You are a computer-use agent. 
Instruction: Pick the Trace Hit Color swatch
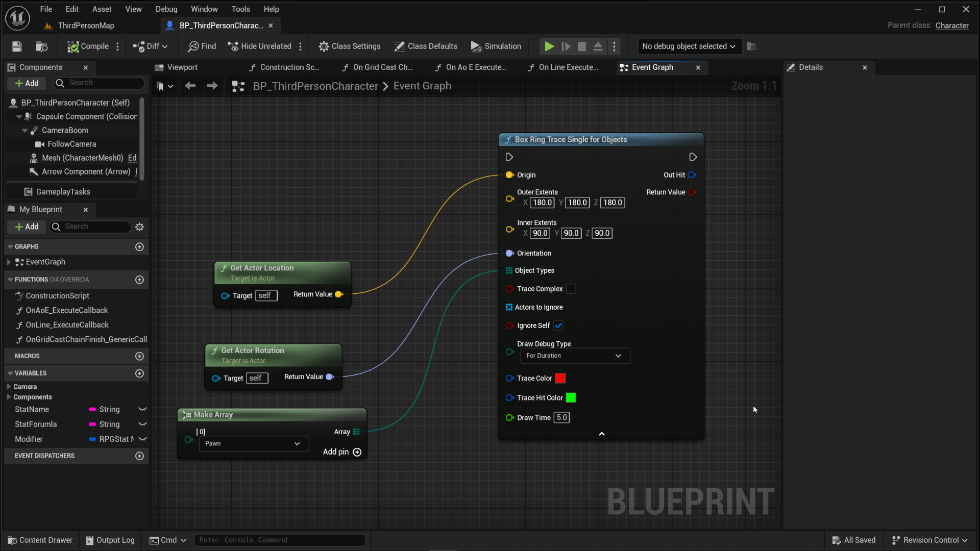[571, 398]
